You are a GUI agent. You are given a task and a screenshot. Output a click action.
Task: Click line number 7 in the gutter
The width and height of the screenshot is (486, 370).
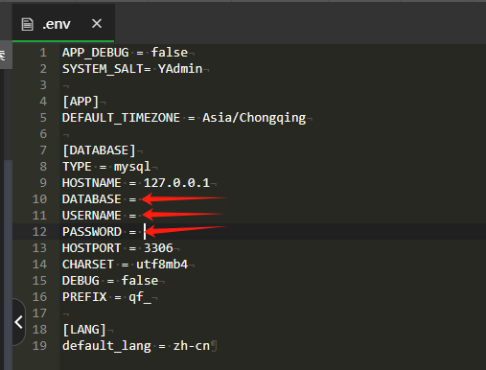[x=43, y=150]
